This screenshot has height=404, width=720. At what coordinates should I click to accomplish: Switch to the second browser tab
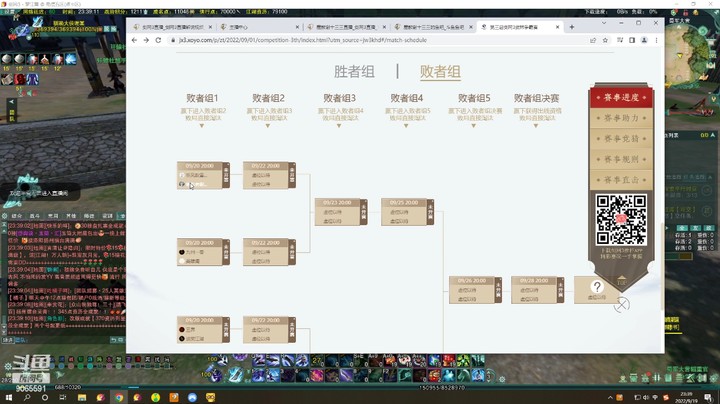pyautogui.click(x=259, y=27)
